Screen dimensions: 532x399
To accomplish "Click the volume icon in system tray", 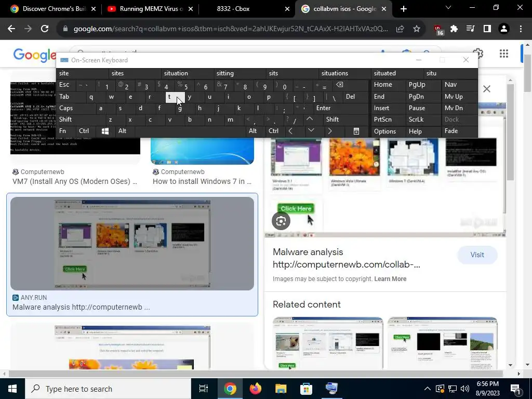I will click(465, 389).
